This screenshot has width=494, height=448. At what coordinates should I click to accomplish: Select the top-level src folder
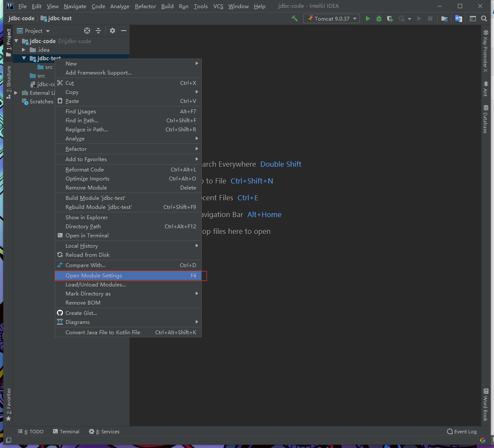[37, 75]
